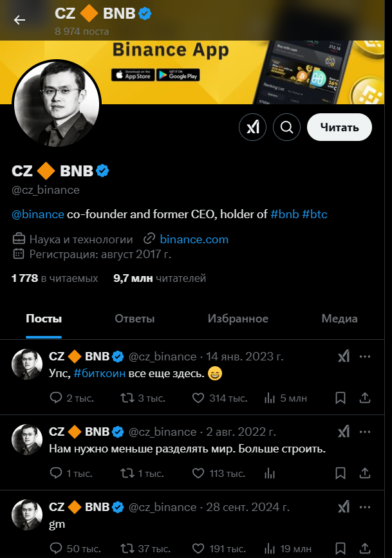Open more options on the gm tweet
The width and height of the screenshot is (392, 558).
click(x=366, y=507)
